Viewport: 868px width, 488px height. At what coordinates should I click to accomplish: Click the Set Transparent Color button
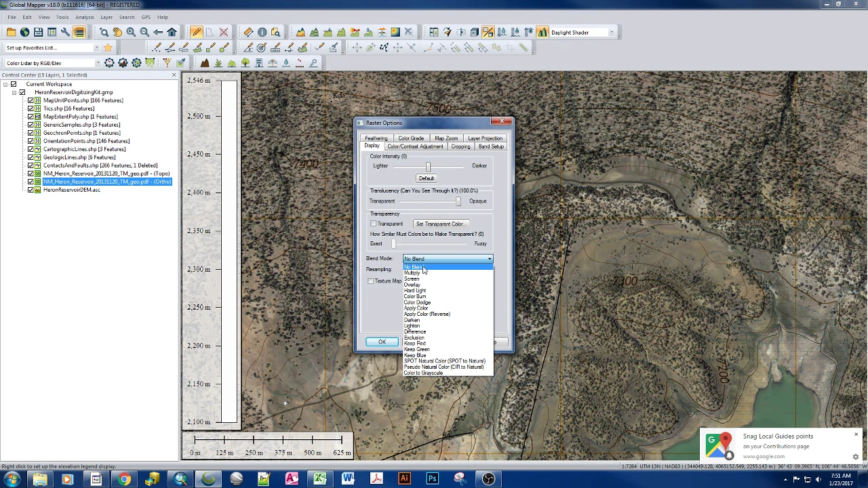point(440,224)
